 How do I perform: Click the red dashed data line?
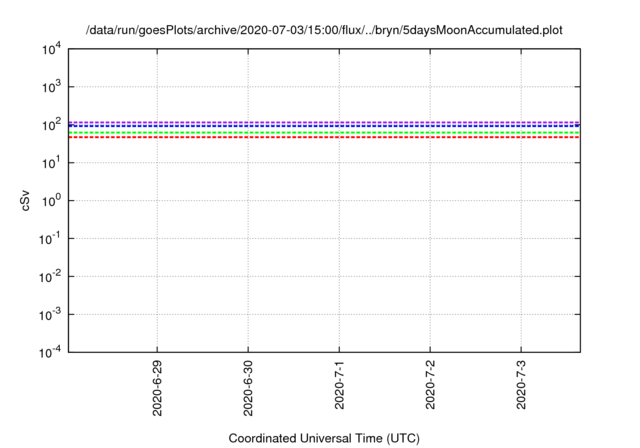[324, 137]
